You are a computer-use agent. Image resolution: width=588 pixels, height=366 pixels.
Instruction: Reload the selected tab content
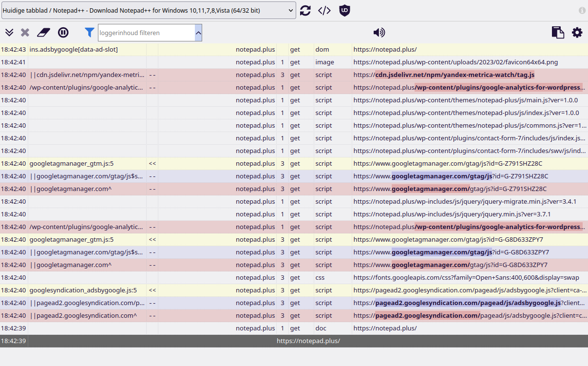coord(305,10)
